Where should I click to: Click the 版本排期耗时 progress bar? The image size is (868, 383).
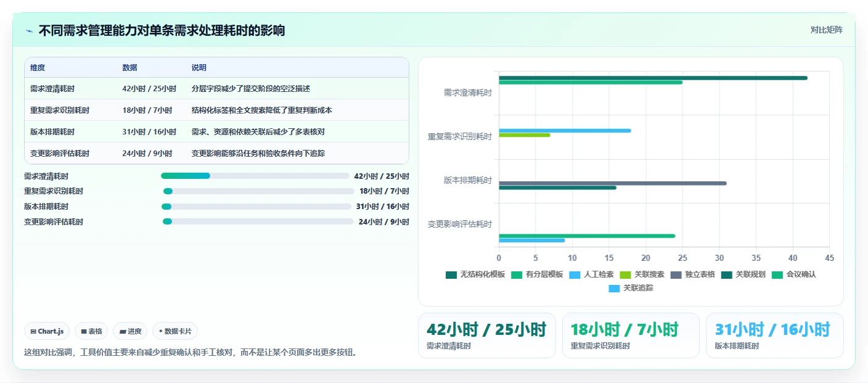pyautogui.click(x=256, y=207)
